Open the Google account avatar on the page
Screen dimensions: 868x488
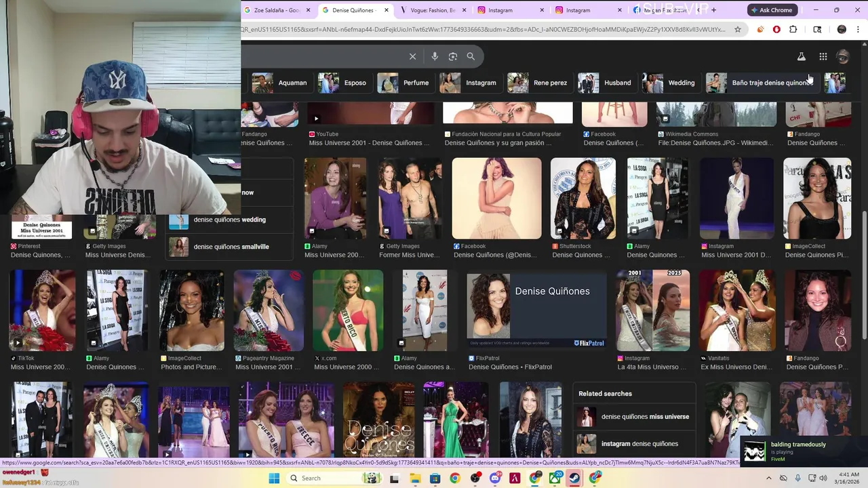pos(843,57)
